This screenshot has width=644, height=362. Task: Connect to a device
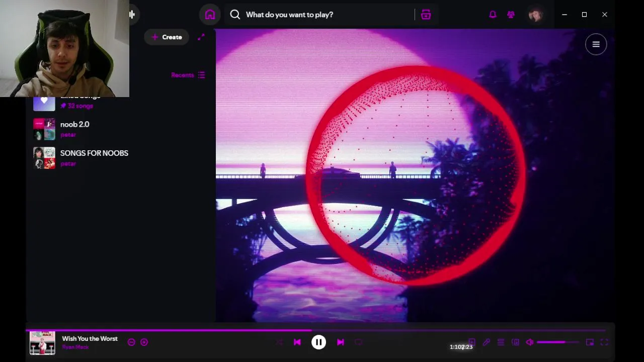click(515, 342)
